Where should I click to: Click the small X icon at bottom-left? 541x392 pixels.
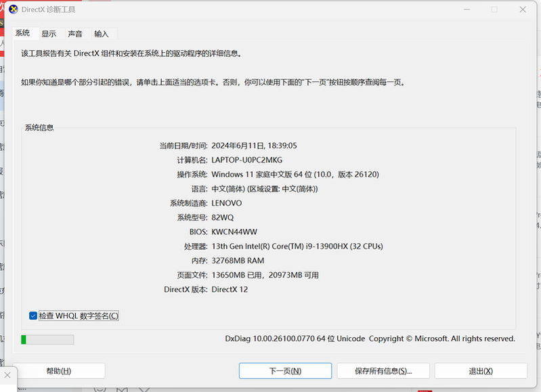coord(7,374)
